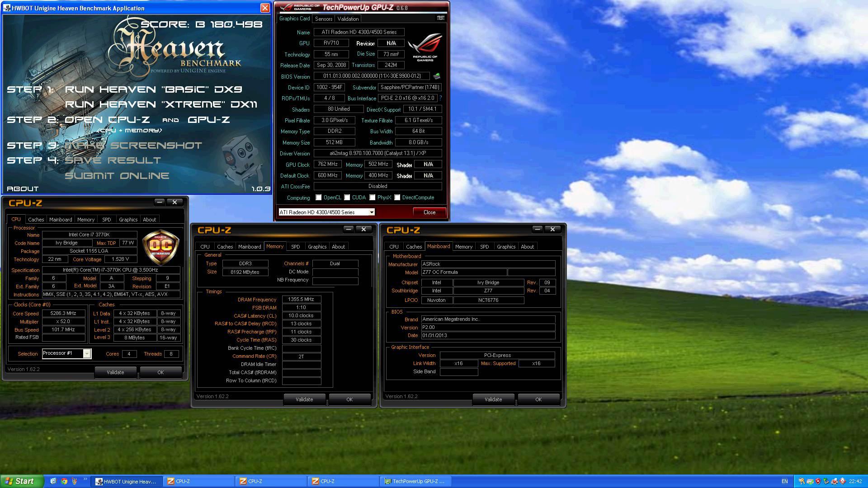Open the Start menu

coord(22,481)
